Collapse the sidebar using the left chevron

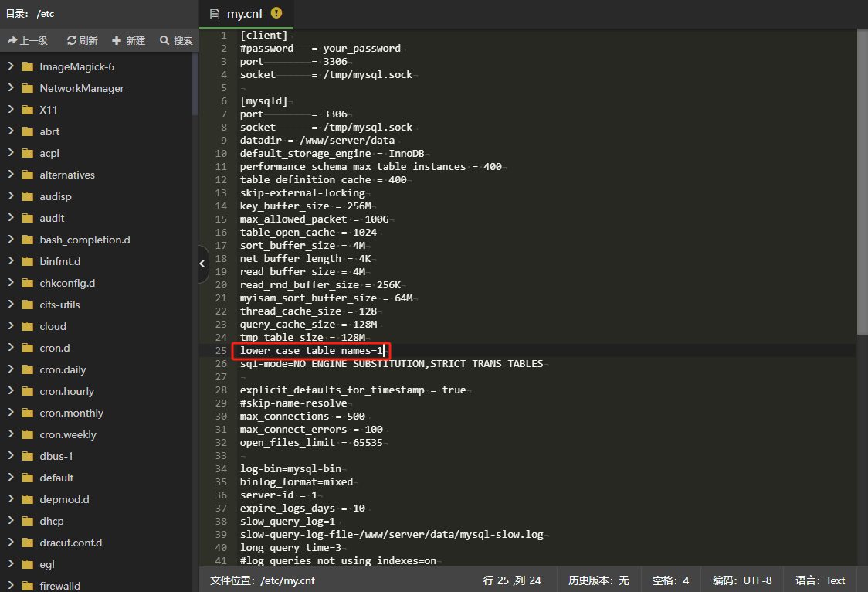click(202, 264)
